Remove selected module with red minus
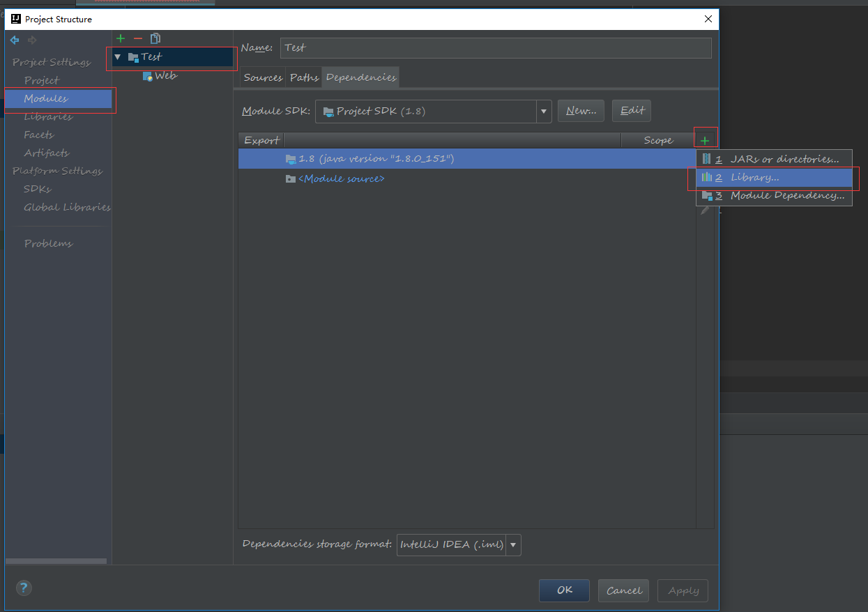 point(138,38)
